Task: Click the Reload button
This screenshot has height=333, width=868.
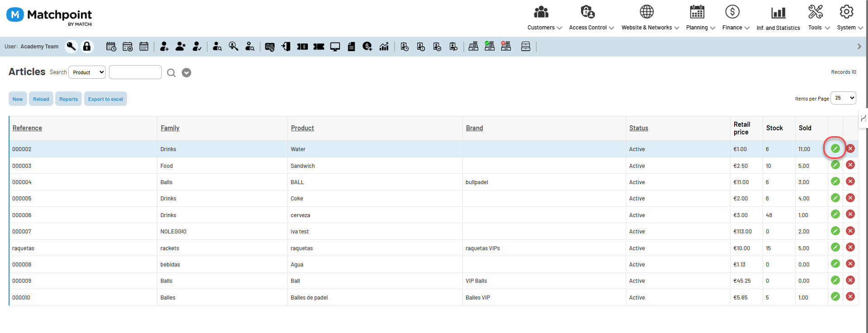Action: pyautogui.click(x=41, y=99)
